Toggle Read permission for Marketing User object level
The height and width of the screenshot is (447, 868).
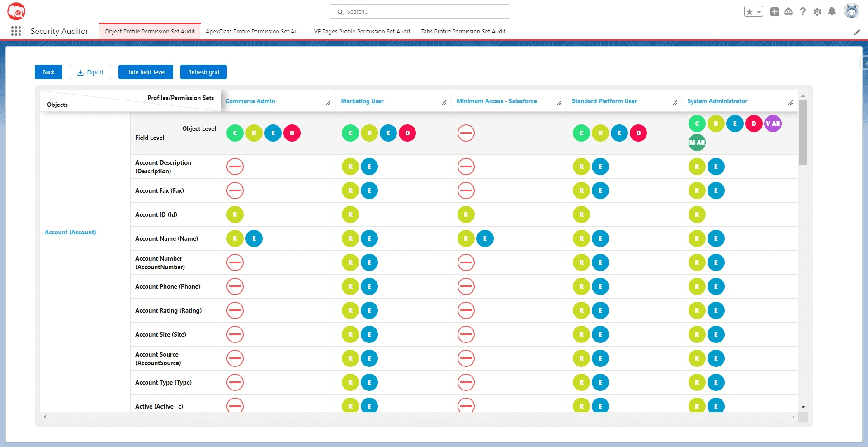(369, 133)
